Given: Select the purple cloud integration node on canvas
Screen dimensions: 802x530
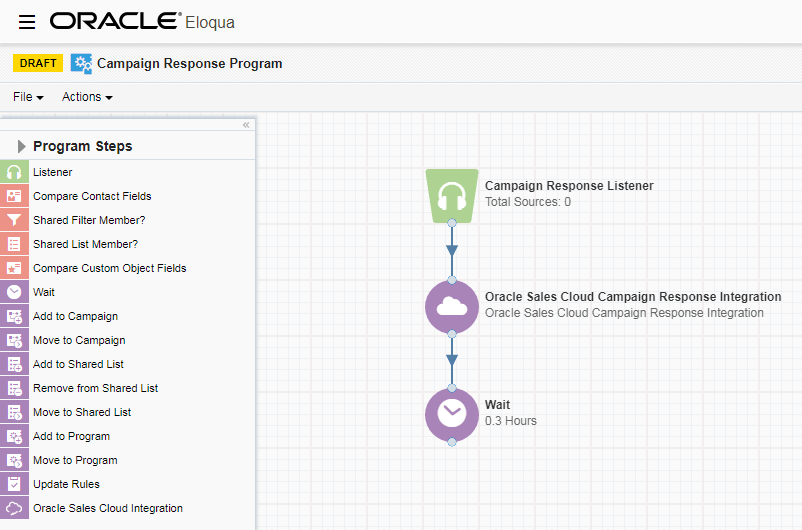Looking at the screenshot, I should click(452, 307).
